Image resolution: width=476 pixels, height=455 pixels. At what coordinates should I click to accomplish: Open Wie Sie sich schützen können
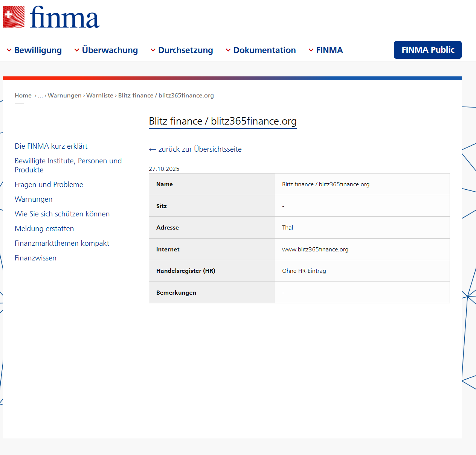[62, 214]
